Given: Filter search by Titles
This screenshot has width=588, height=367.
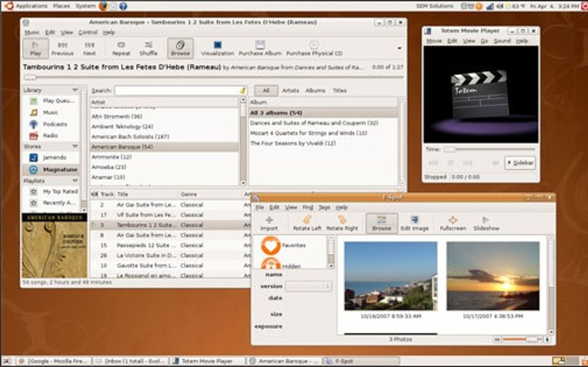Looking at the screenshot, I should (x=340, y=91).
